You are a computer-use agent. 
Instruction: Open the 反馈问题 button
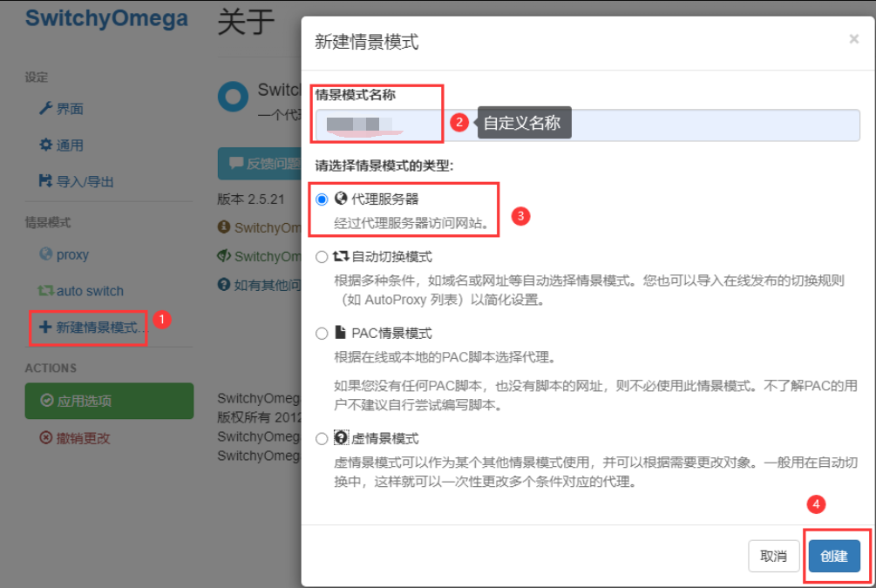[x=258, y=163]
